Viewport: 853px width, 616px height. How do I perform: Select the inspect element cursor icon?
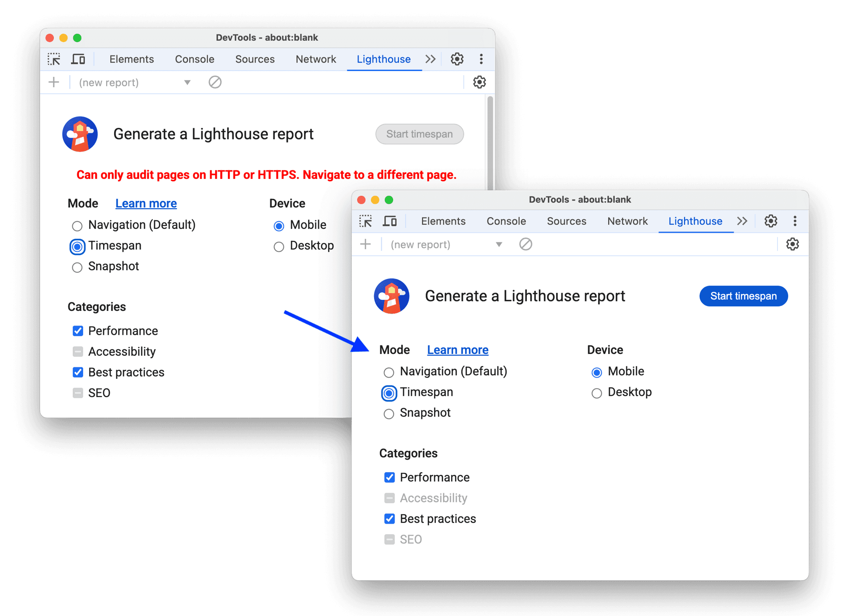(365, 221)
